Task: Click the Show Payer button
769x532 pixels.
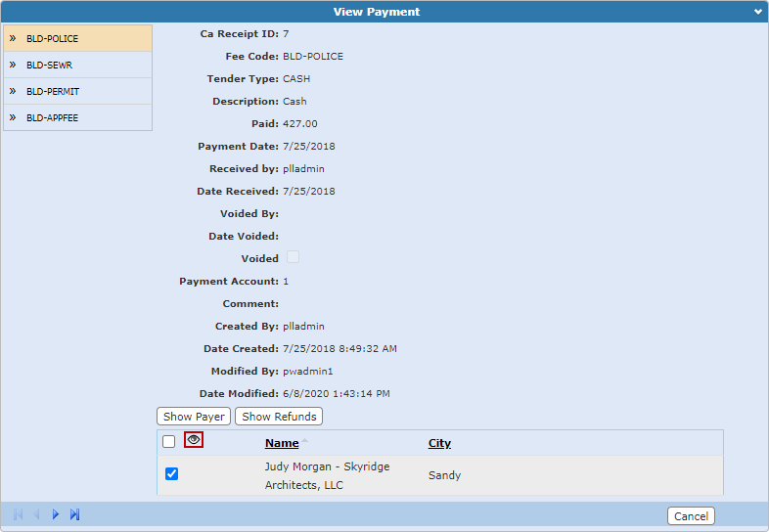Action: pos(194,417)
